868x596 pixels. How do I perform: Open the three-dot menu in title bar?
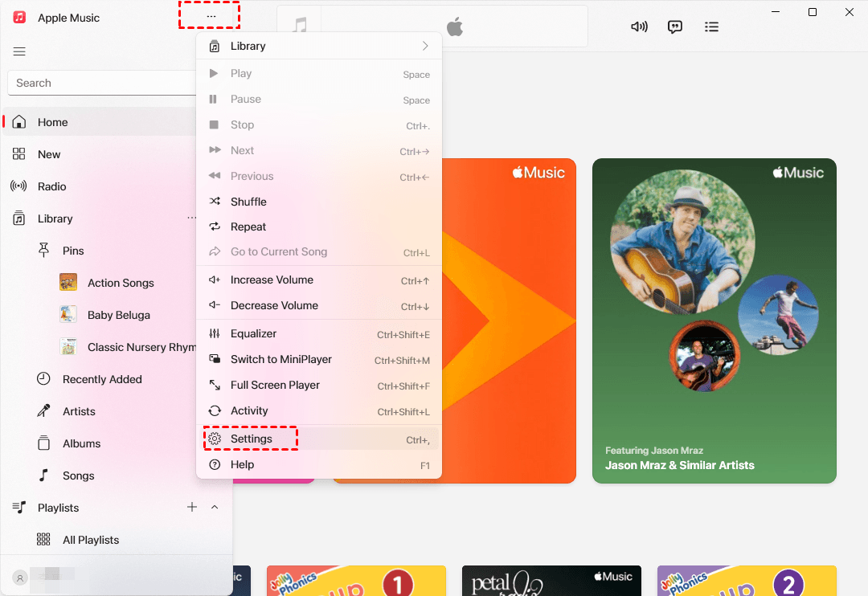click(x=211, y=16)
